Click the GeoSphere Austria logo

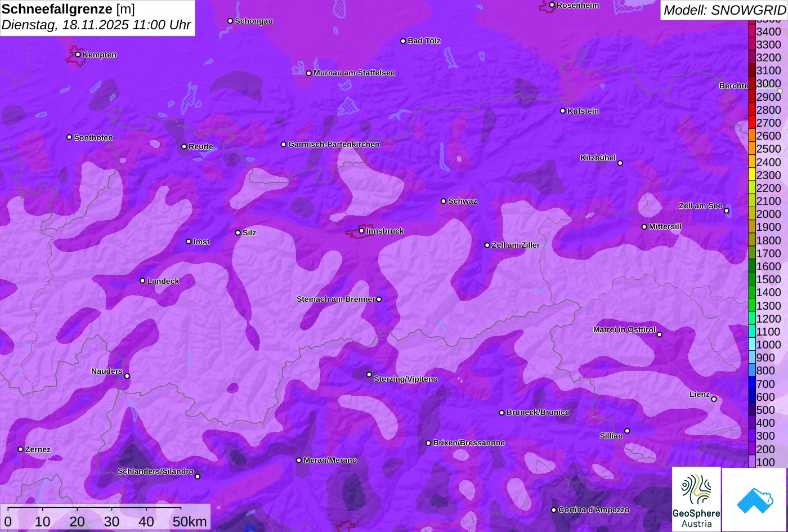point(696,499)
